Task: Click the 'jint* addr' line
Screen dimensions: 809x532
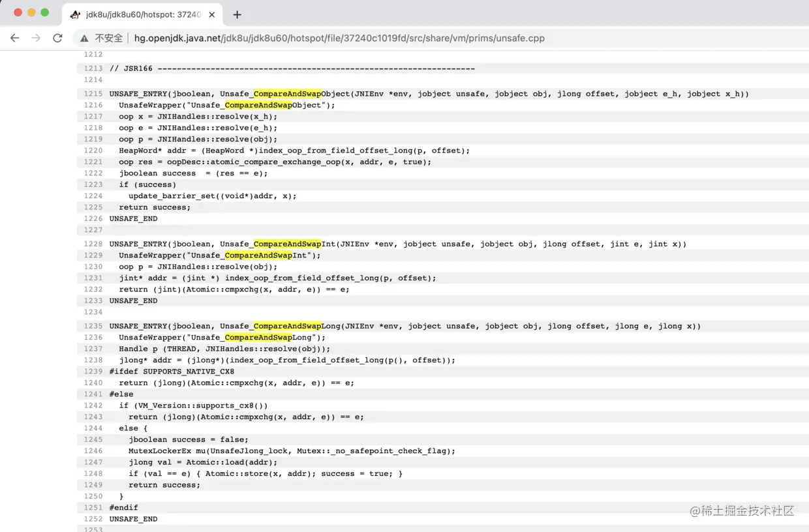Action: (x=277, y=278)
